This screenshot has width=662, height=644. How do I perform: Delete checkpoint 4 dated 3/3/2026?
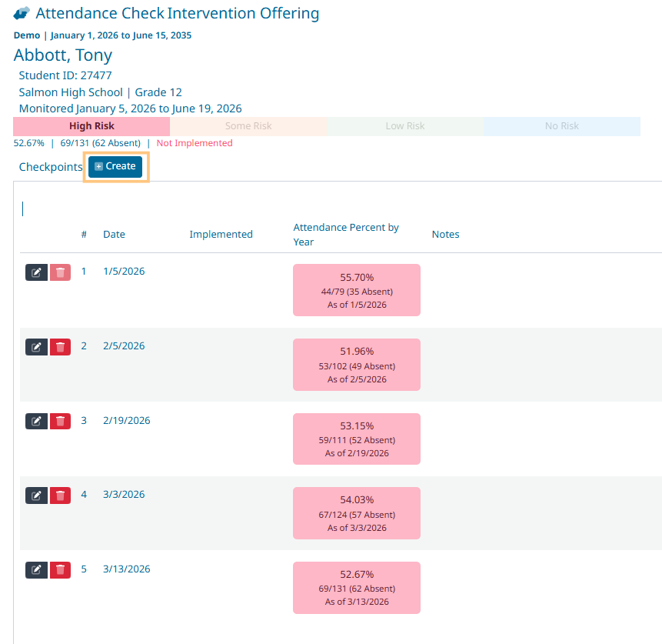click(60, 496)
